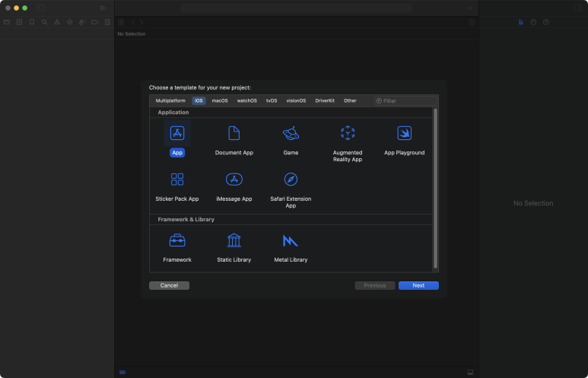The height and width of the screenshot is (378, 588).
Task: Select the App template icon
Action: coord(177,133)
